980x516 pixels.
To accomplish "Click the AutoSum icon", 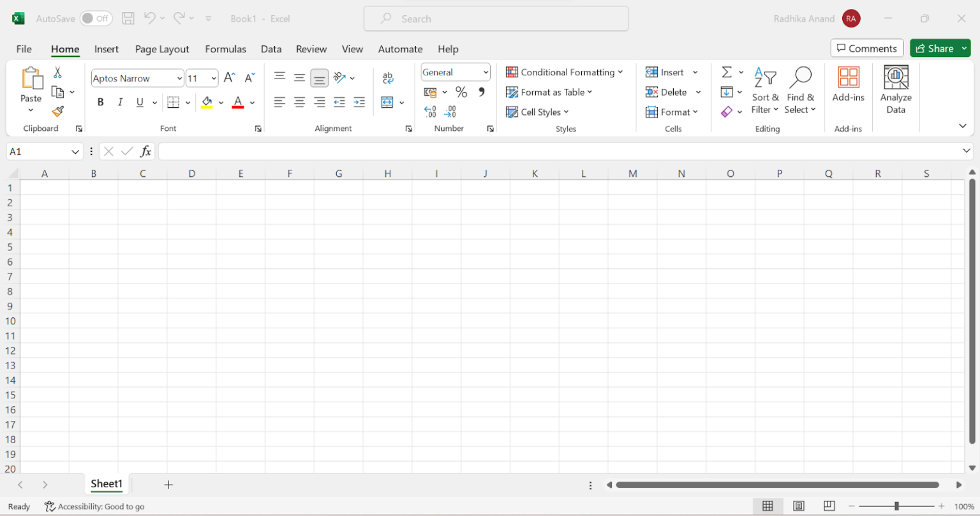I will click(x=726, y=72).
